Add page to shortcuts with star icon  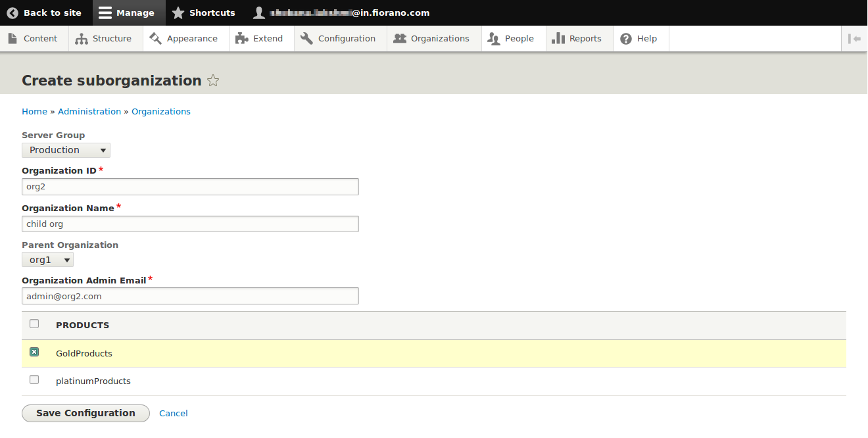pyautogui.click(x=213, y=81)
